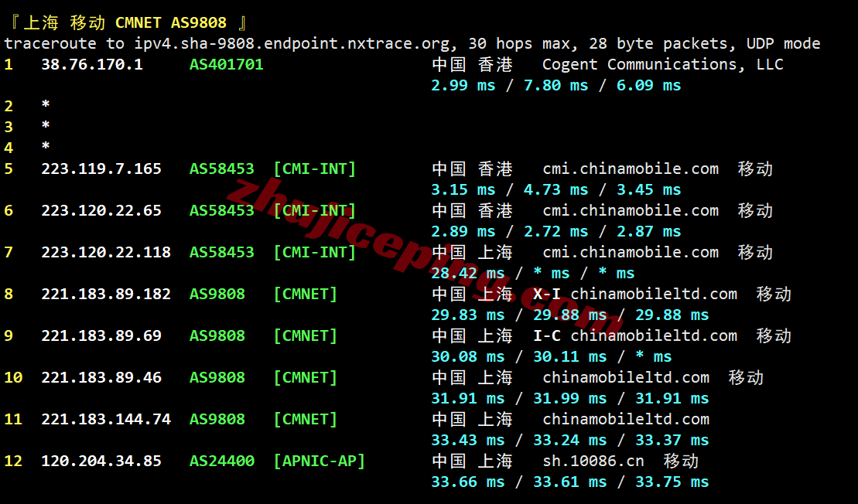
Task: Click IP address 38.76.170.1
Action: pos(92,64)
